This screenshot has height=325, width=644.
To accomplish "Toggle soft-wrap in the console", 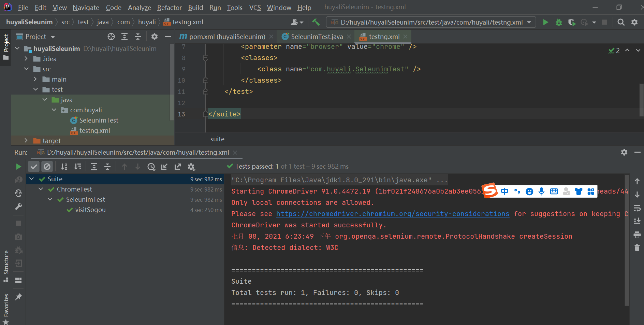I will (x=637, y=208).
